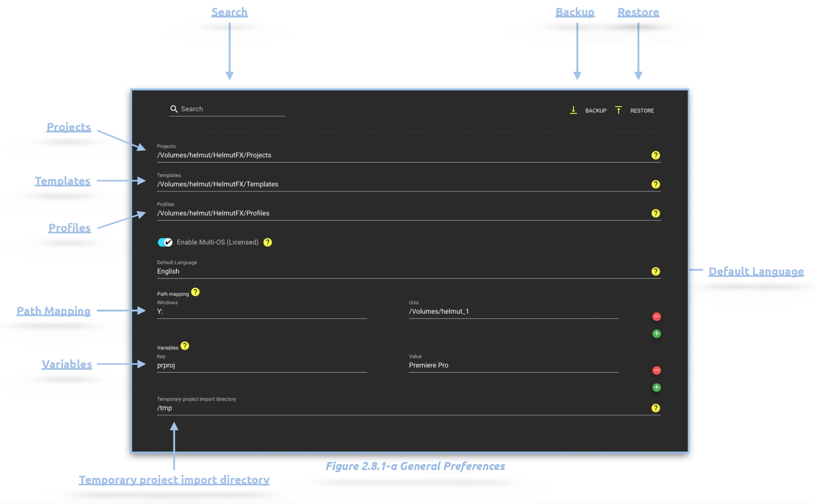Click the RESTORE button label
This screenshot has width=815, height=504.
click(x=642, y=111)
